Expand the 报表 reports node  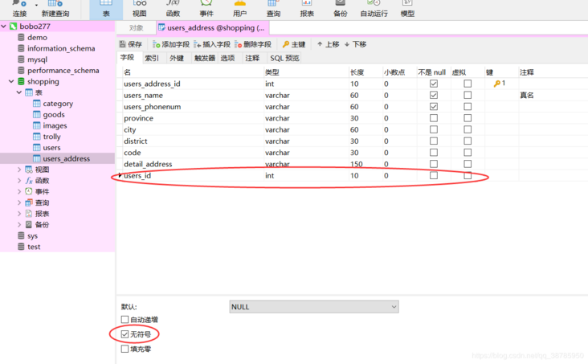19,214
